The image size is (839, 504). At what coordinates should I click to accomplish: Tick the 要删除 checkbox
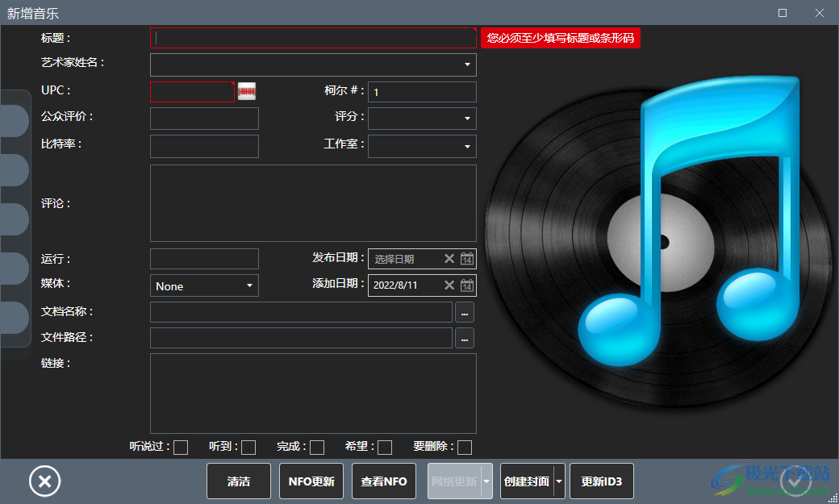pyautogui.click(x=465, y=446)
